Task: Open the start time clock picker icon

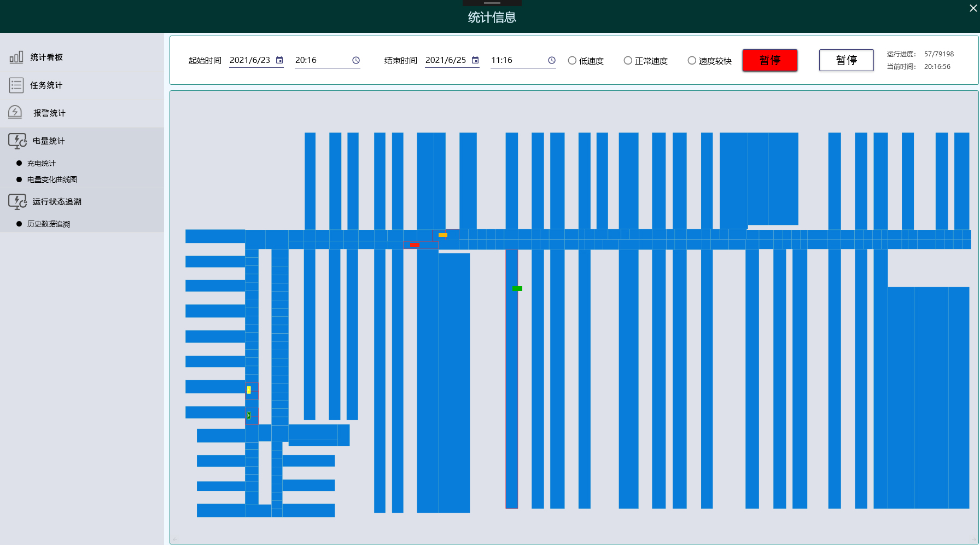Action: [x=356, y=60]
